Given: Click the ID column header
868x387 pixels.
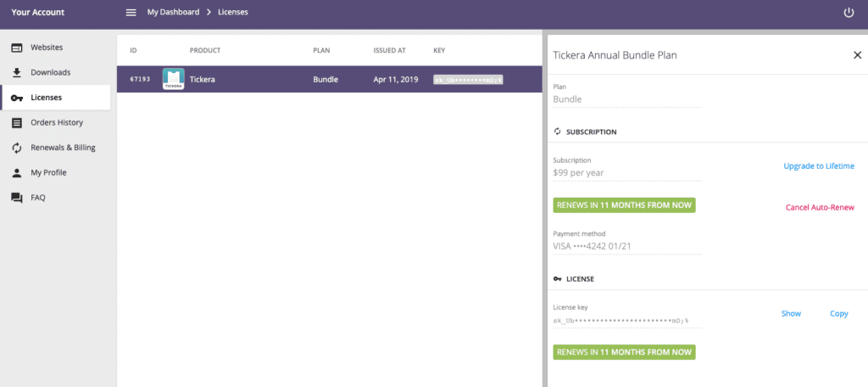Looking at the screenshot, I should tap(133, 50).
